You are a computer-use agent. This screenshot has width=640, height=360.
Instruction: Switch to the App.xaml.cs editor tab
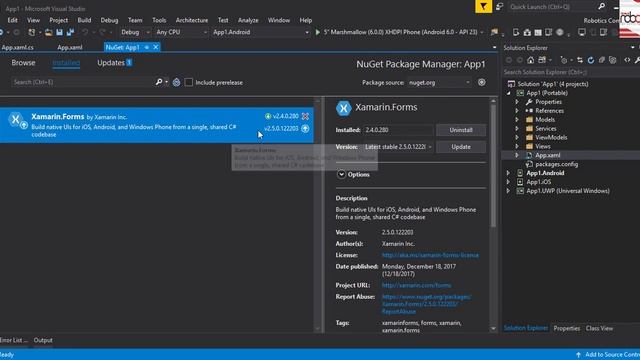click(x=18, y=47)
